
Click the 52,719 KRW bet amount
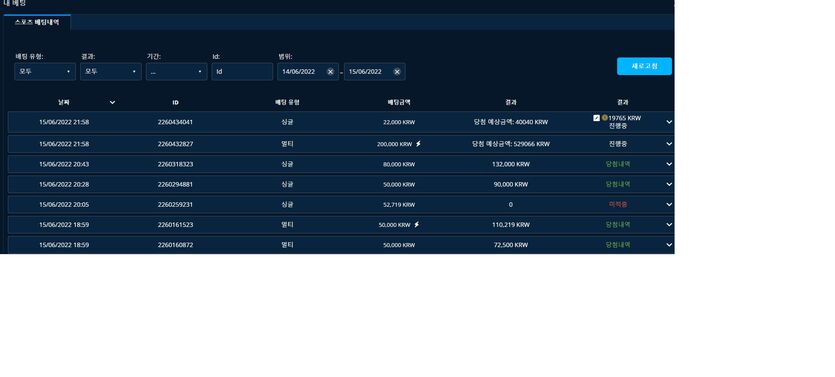point(399,204)
